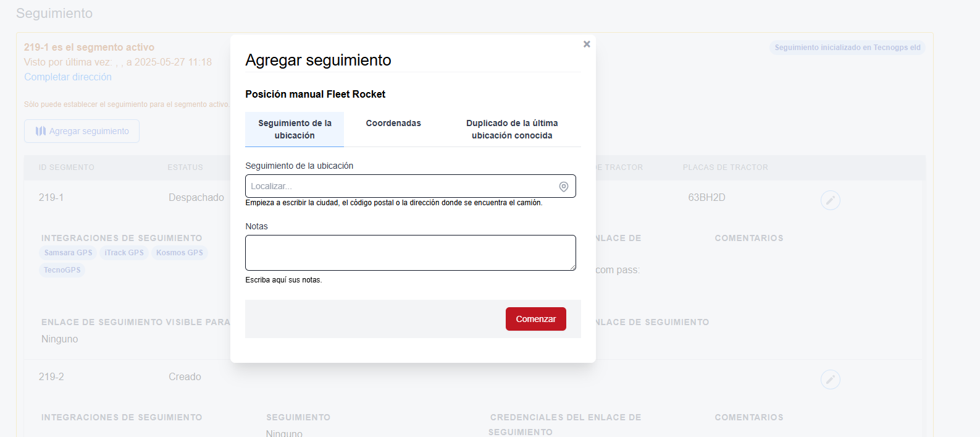Focus the Notas text area

point(411,253)
